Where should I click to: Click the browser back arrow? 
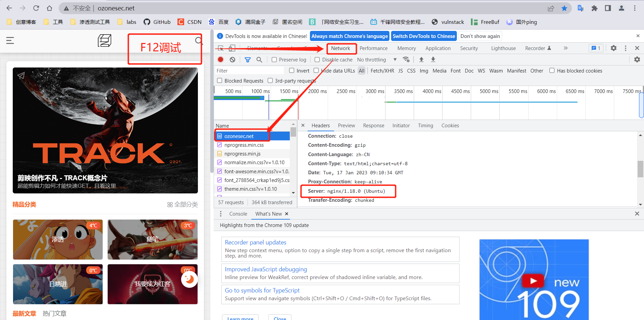[x=9, y=8]
